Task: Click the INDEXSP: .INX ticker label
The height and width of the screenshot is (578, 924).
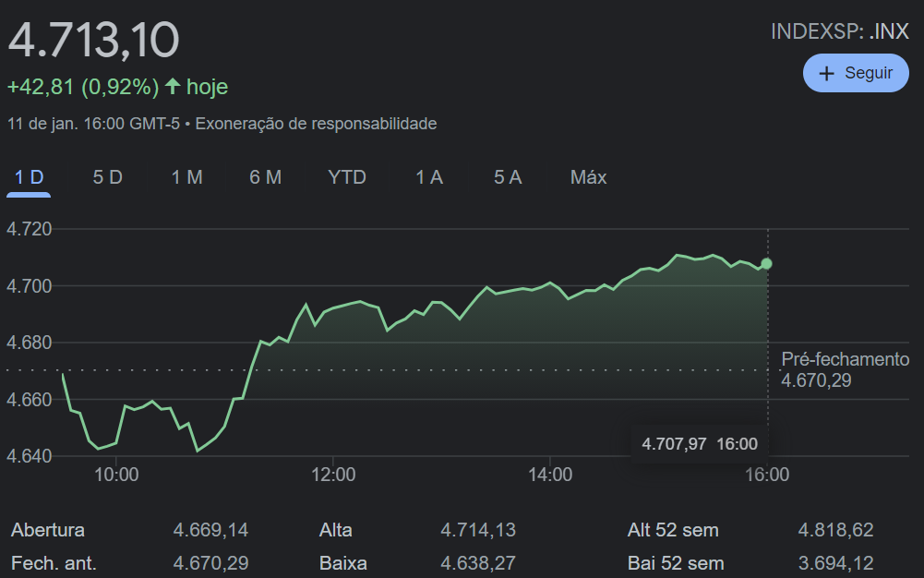Action: tap(839, 31)
